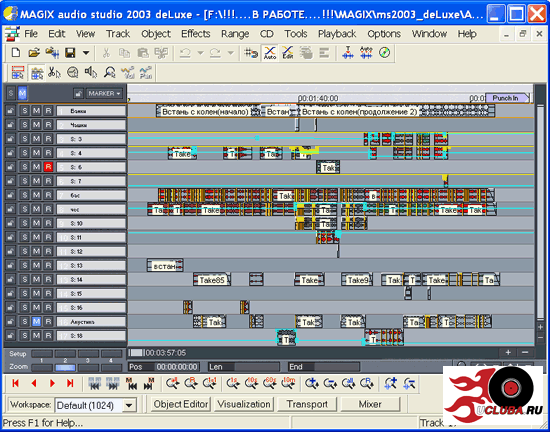This screenshot has height=432, width=550.
Task: Click previous marker M icon
Action: point(131,384)
